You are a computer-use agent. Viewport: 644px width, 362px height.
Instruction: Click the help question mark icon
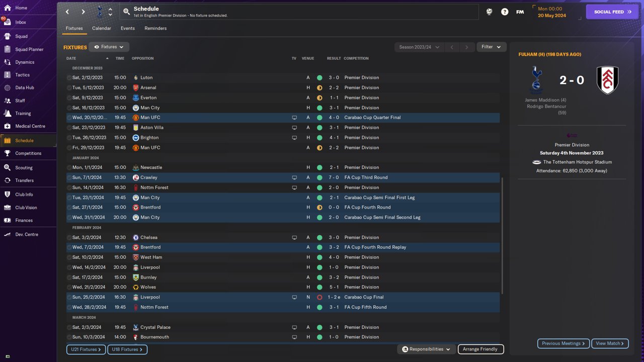[x=505, y=12]
